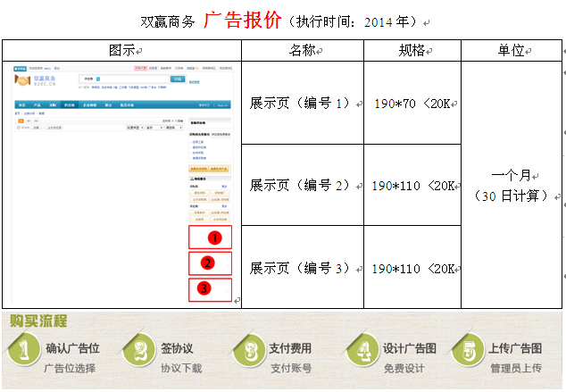Click the red circle numbered 2
Image resolution: width=566 pixels, height=392 pixels.
tap(207, 263)
